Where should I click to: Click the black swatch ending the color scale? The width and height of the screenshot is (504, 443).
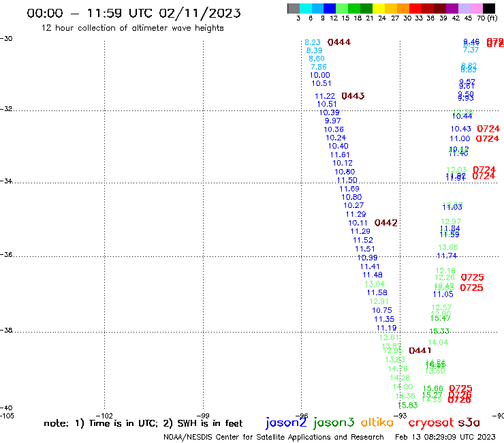[489, 8]
